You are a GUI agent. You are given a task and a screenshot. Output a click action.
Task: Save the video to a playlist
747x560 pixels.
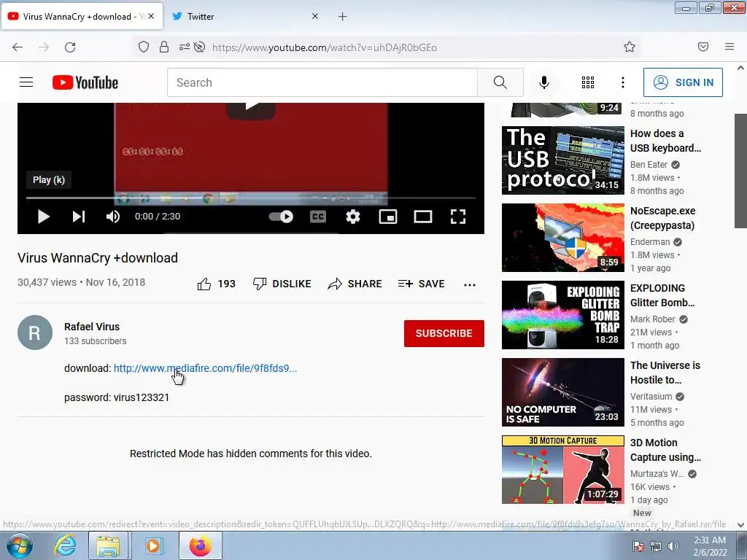pos(422,284)
